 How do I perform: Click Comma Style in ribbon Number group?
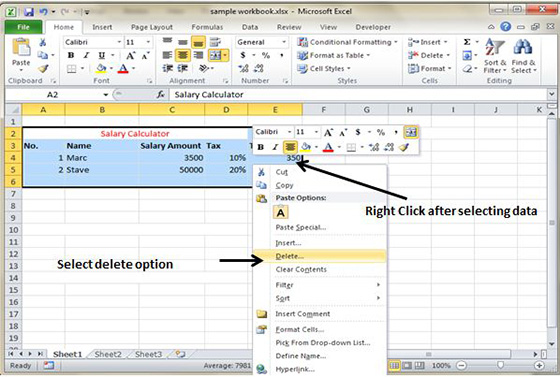click(282, 55)
